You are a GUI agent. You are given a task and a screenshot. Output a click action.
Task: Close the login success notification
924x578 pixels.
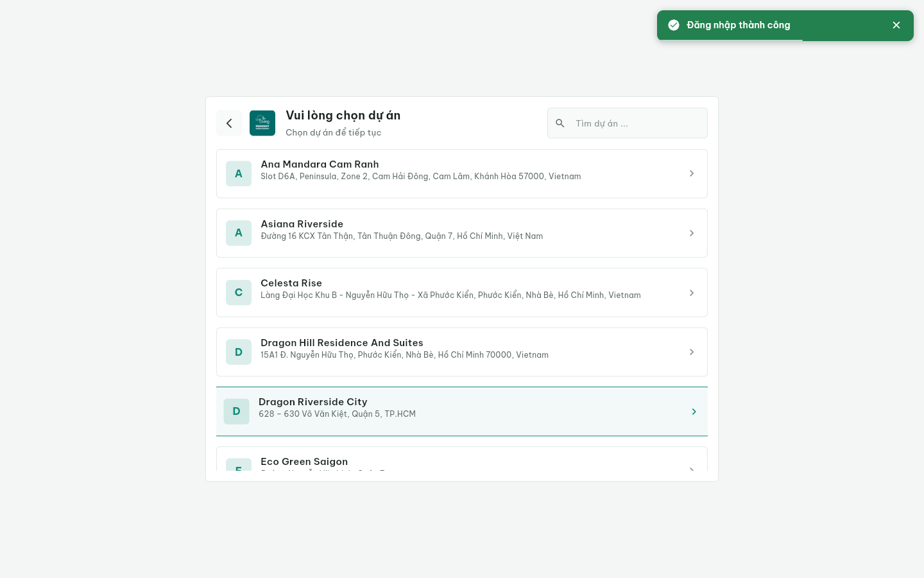(x=896, y=25)
